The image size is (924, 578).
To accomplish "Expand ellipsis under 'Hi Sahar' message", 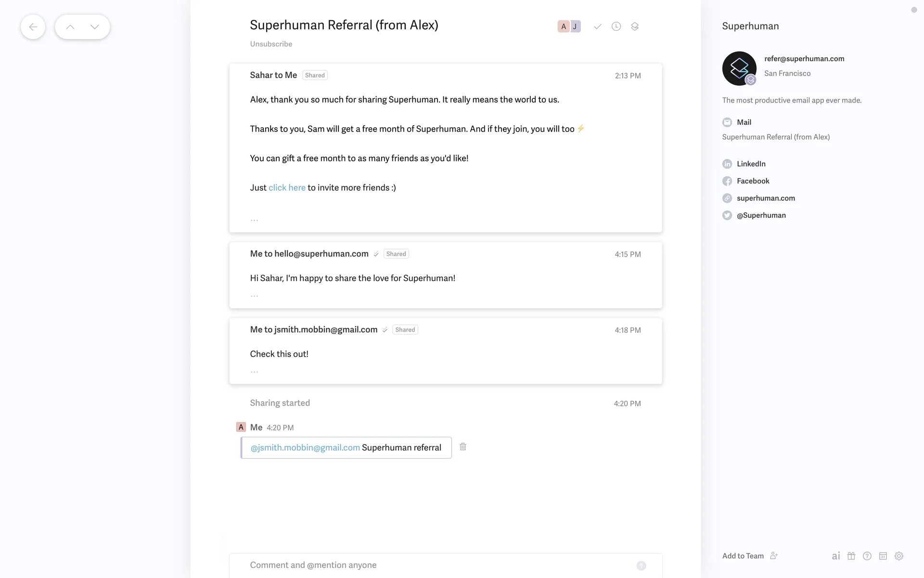I will point(254,296).
